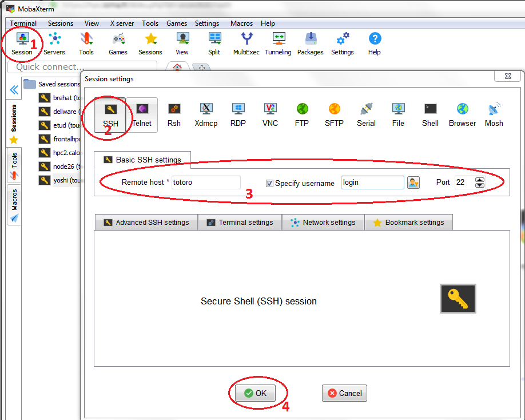This screenshot has width=525, height=420.
Task: Pick the SFTP session type
Action: pyautogui.click(x=335, y=114)
